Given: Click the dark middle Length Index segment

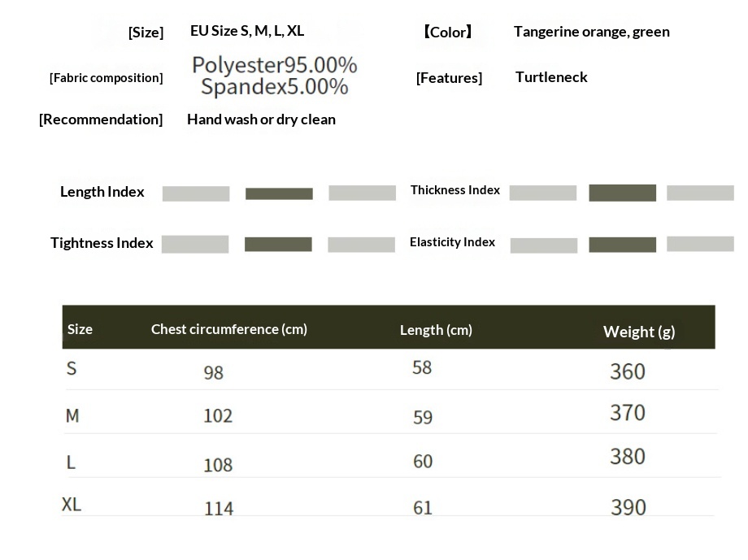Looking at the screenshot, I should [279, 193].
